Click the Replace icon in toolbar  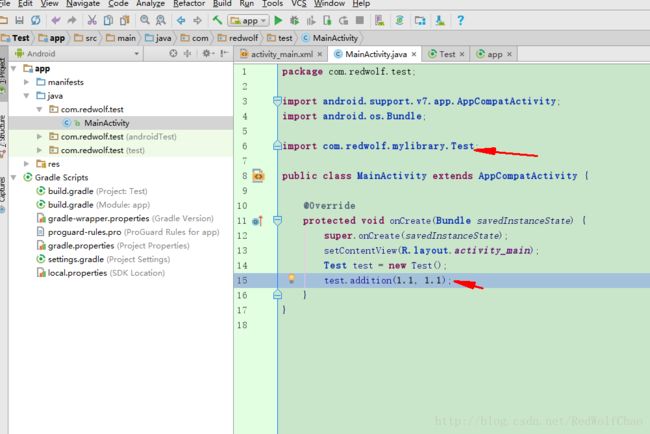[x=161, y=20]
